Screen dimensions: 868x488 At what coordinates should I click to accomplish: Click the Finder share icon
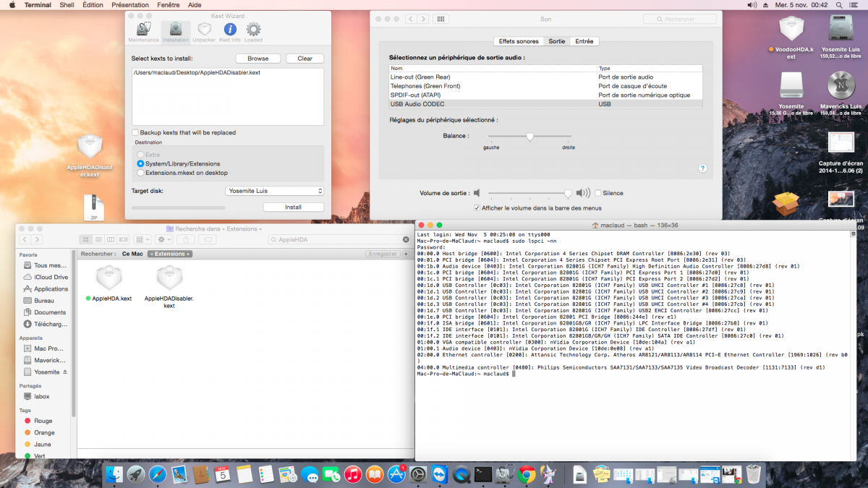tap(186, 239)
